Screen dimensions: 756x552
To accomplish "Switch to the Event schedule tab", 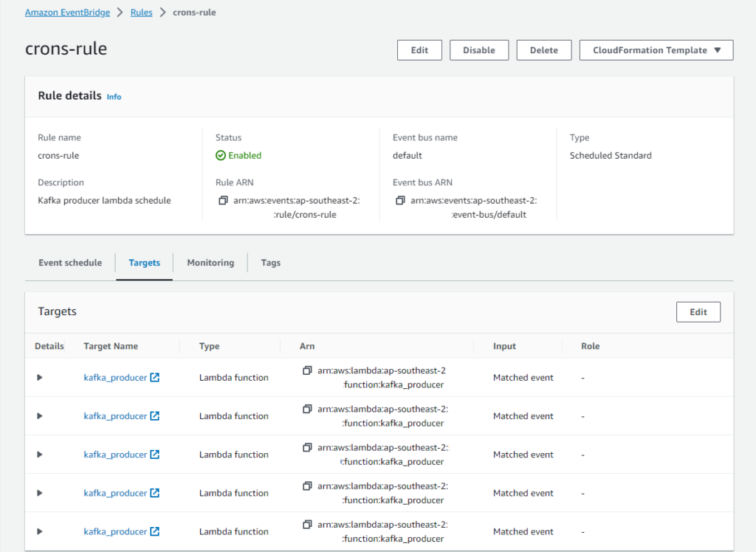I will point(69,262).
